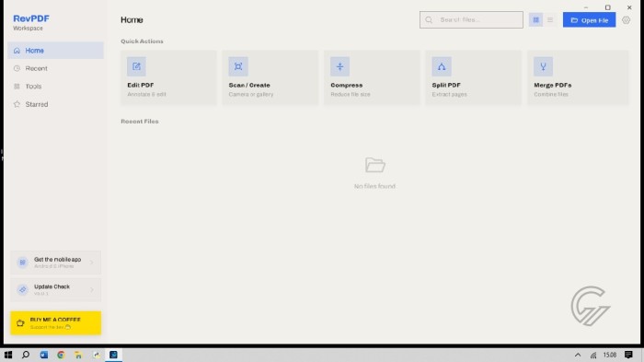Click the Edit PDF pencil icon
The width and height of the screenshot is (644, 362).
pyautogui.click(x=136, y=66)
